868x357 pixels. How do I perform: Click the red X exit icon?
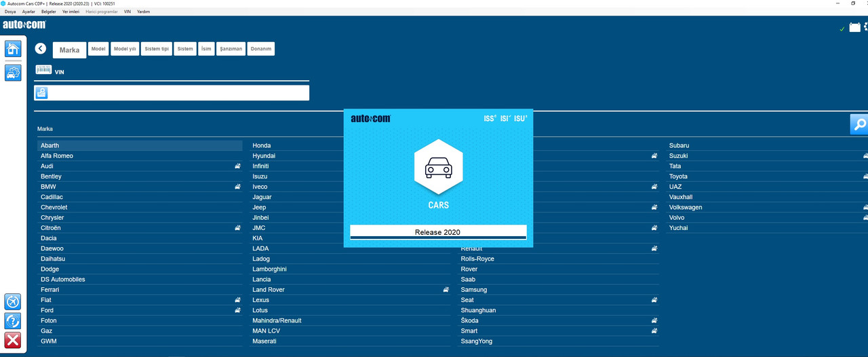[x=13, y=340]
